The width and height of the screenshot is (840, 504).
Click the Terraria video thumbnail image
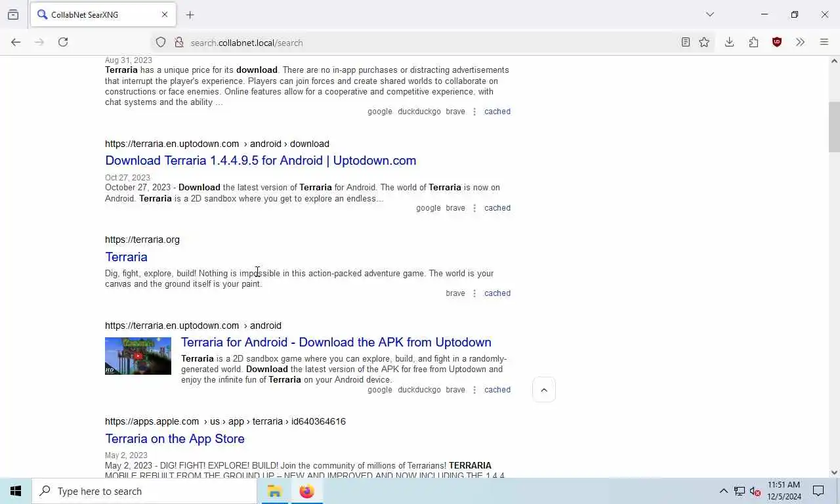[x=138, y=356]
